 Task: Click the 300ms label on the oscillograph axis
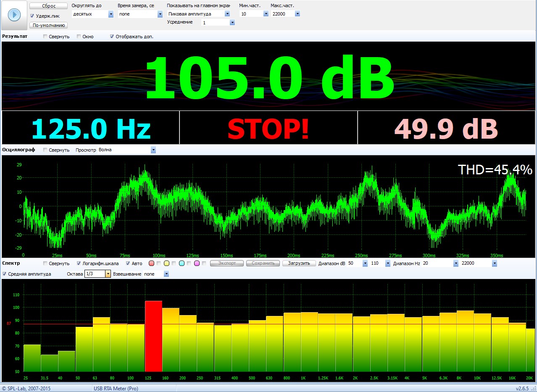coord(429,255)
